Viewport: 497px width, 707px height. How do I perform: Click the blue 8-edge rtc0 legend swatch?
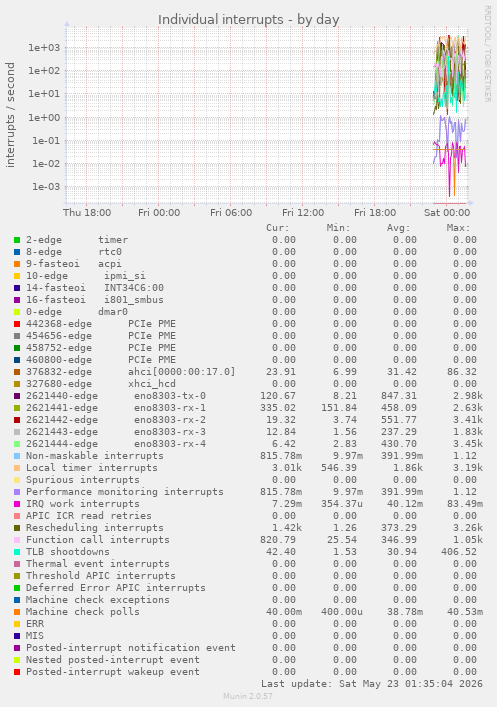17,252
